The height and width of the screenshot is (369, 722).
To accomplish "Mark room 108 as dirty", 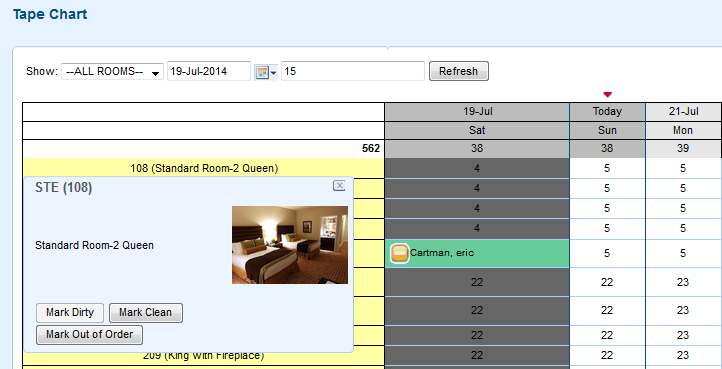I will (70, 312).
